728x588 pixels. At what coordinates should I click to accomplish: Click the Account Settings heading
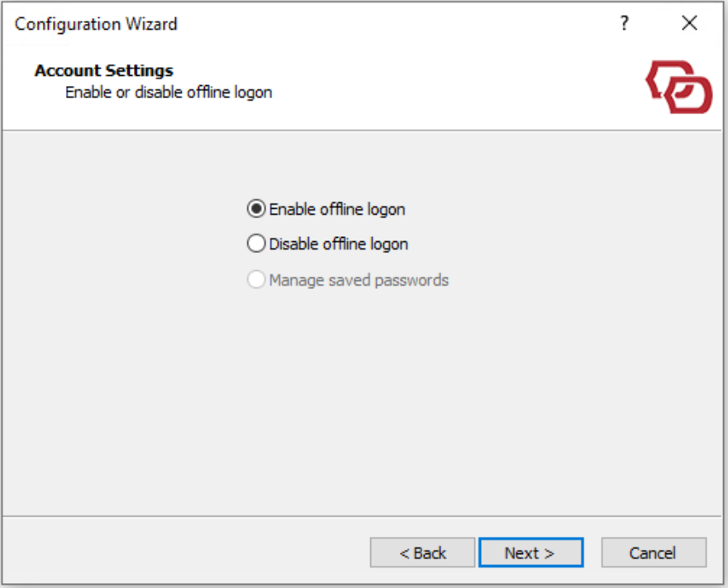[104, 70]
